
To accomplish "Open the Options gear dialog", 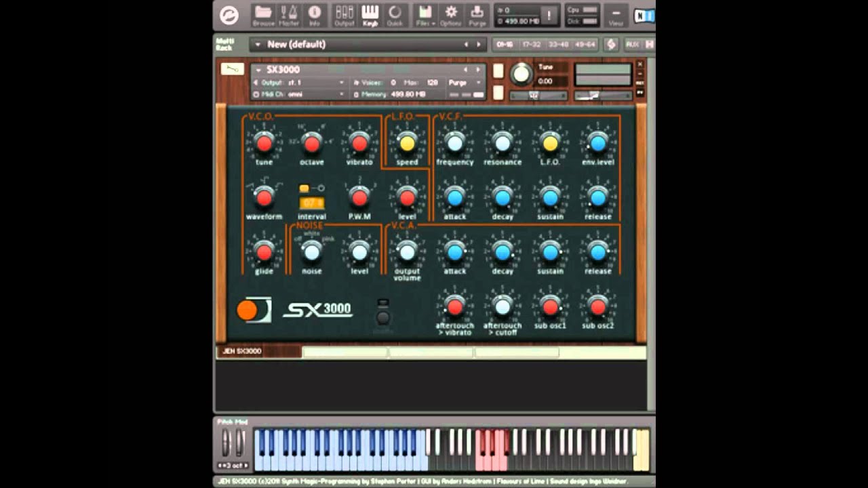I will coord(451,15).
